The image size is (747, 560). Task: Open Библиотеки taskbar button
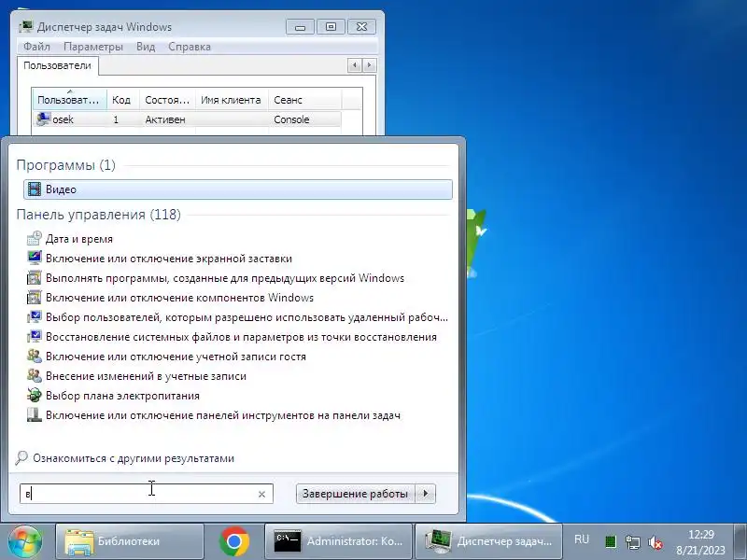130,541
